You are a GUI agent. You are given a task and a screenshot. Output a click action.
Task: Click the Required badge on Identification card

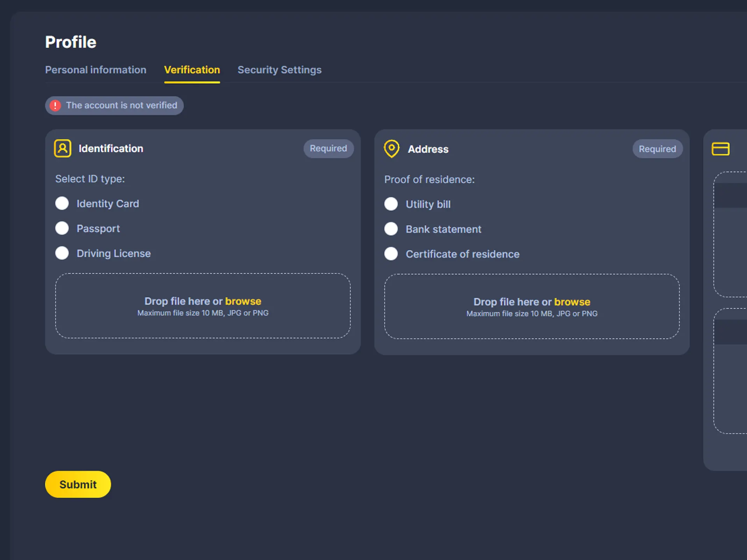point(328,148)
